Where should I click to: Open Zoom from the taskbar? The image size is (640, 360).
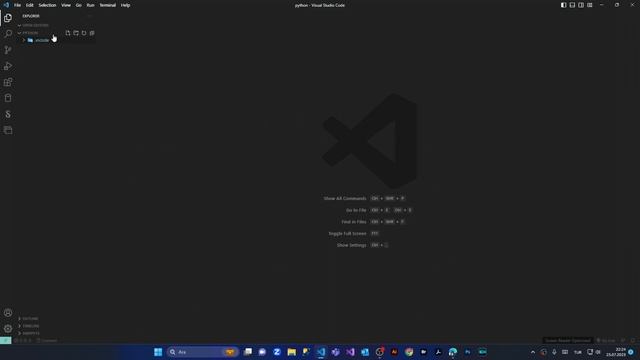277,352
